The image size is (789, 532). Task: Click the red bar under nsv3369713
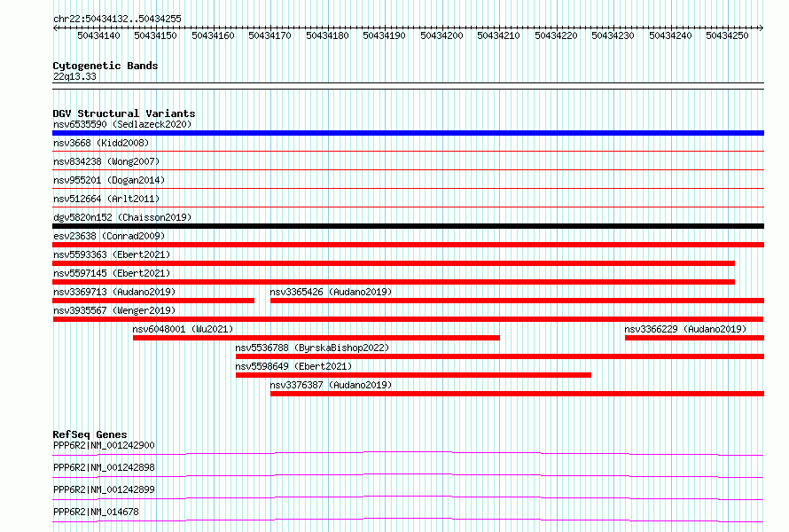(153, 301)
